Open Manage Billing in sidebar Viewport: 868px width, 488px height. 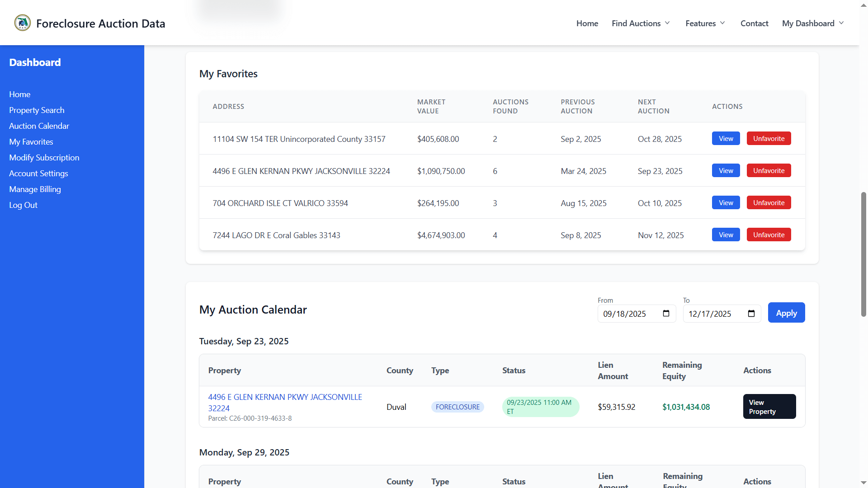point(35,189)
